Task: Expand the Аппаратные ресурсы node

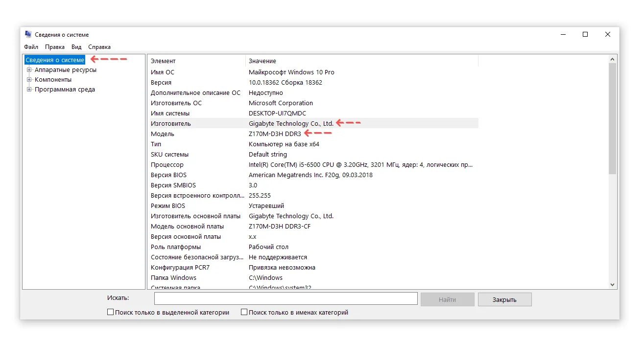Action: click(x=29, y=69)
